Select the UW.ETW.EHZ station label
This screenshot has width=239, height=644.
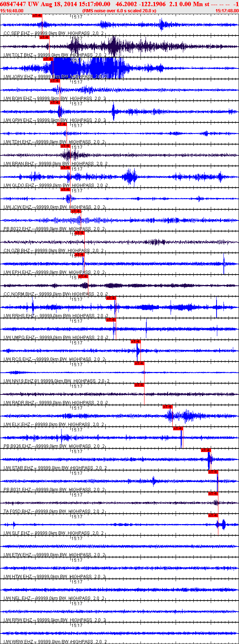point(17,555)
